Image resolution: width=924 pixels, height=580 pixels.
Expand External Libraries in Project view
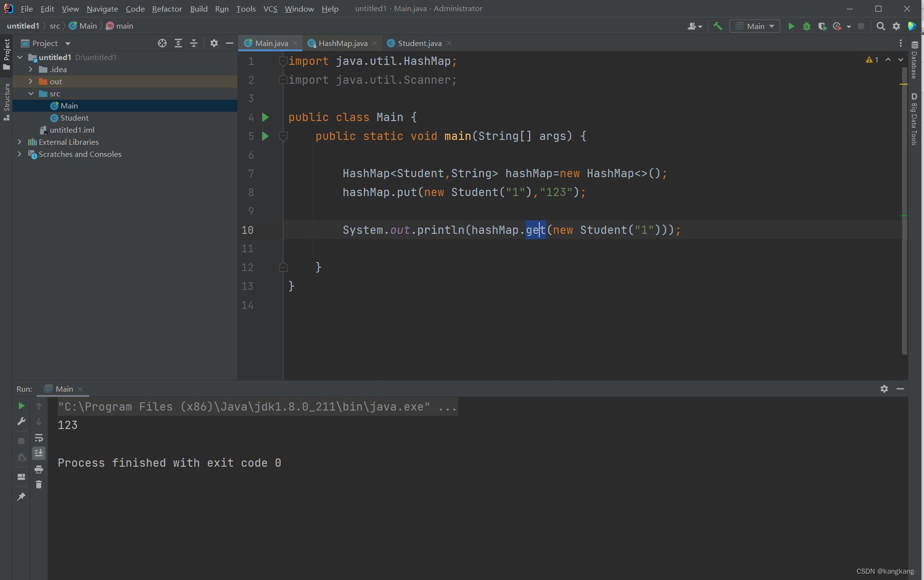point(19,142)
